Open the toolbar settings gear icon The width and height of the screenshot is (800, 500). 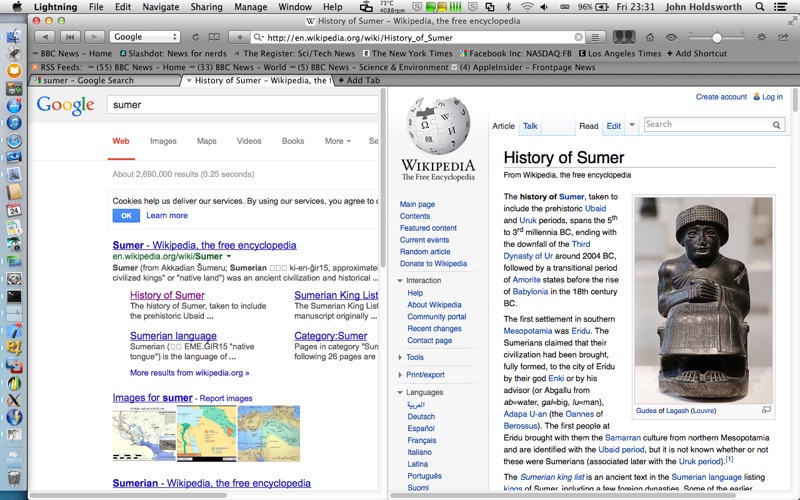(x=761, y=37)
